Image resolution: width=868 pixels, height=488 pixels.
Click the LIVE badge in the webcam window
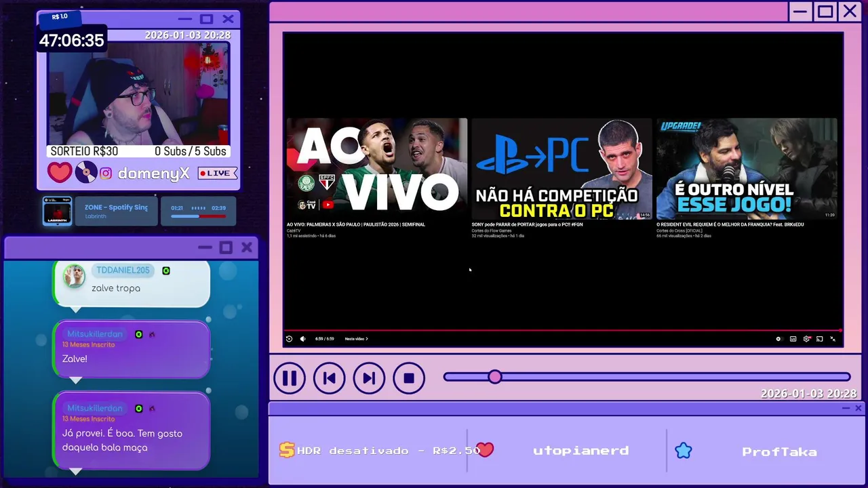218,174
